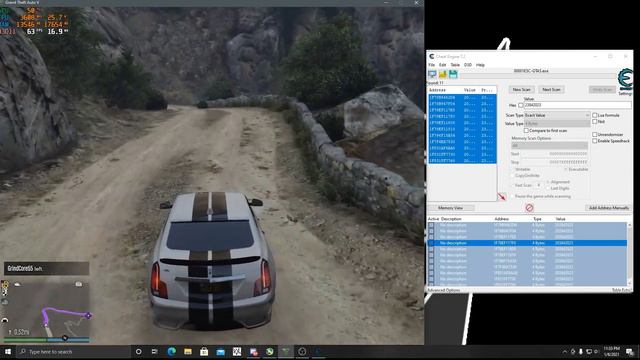The image size is (640, 360).
Task: Select the highlighted No description row
Action: tap(527, 243)
